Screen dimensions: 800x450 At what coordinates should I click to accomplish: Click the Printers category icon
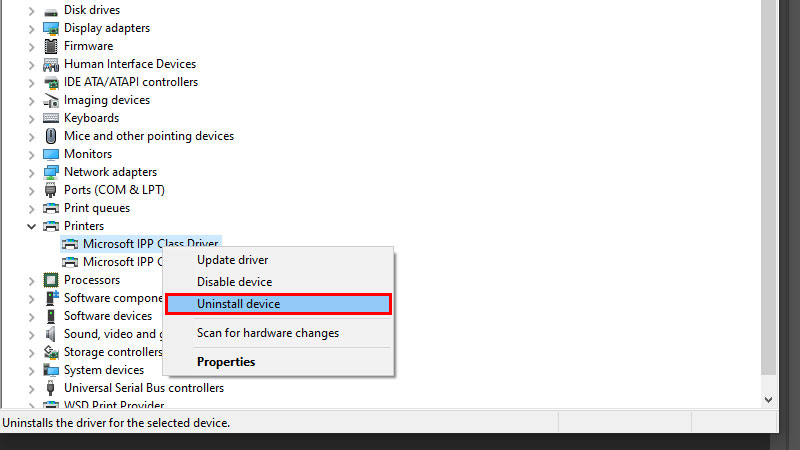pos(51,226)
